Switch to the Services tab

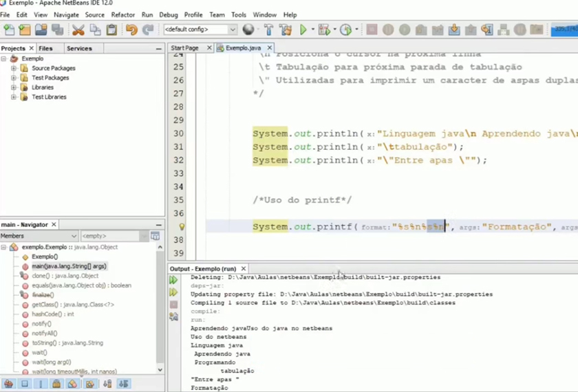[x=79, y=48]
